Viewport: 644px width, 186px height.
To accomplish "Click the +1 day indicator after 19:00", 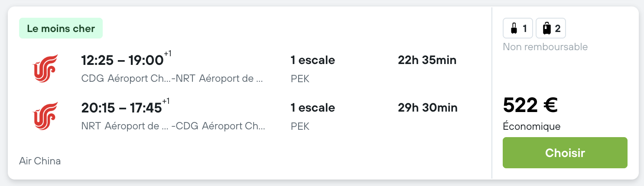I will (168, 54).
